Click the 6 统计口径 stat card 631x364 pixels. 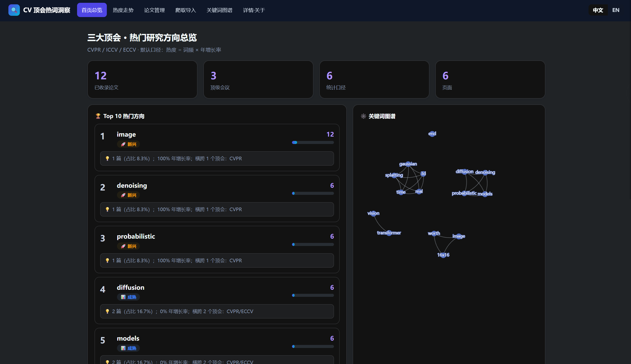pyautogui.click(x=374, y=79)
